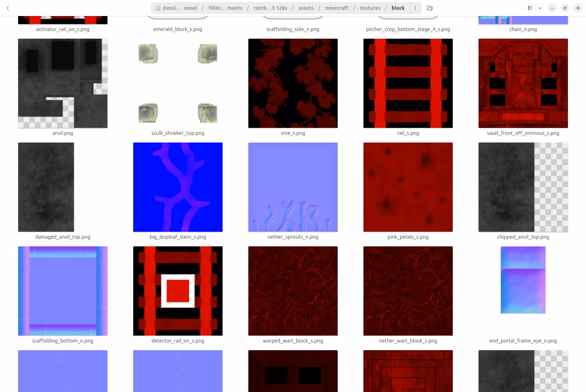Select the warped_wart_block_s.png thumbnail
Viewport: 586px width, 392px height.
tap(293, 291)
